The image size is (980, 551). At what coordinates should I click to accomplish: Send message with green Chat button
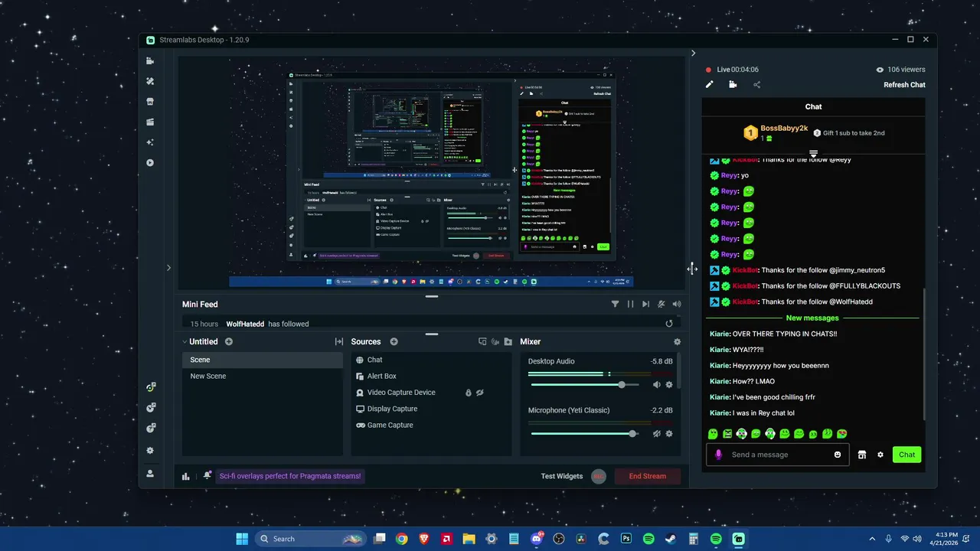(x=906, y=455)
